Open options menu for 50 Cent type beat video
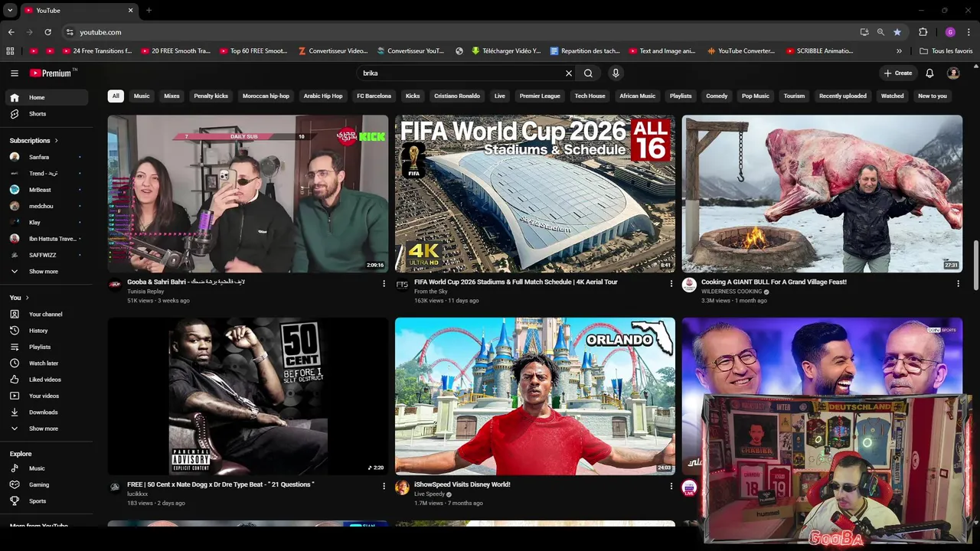The height and width of the screenshot is (551, 980). pyautogui.click(x=384, y=486)
